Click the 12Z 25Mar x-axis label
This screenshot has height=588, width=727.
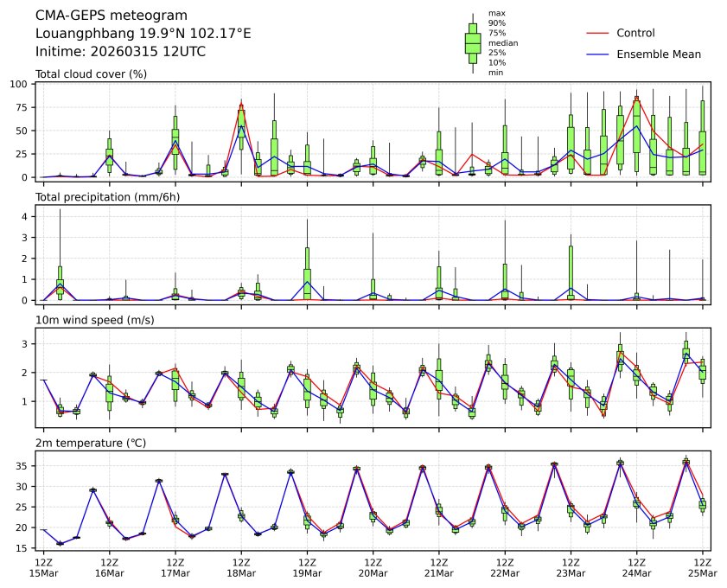tap(702, 567)
